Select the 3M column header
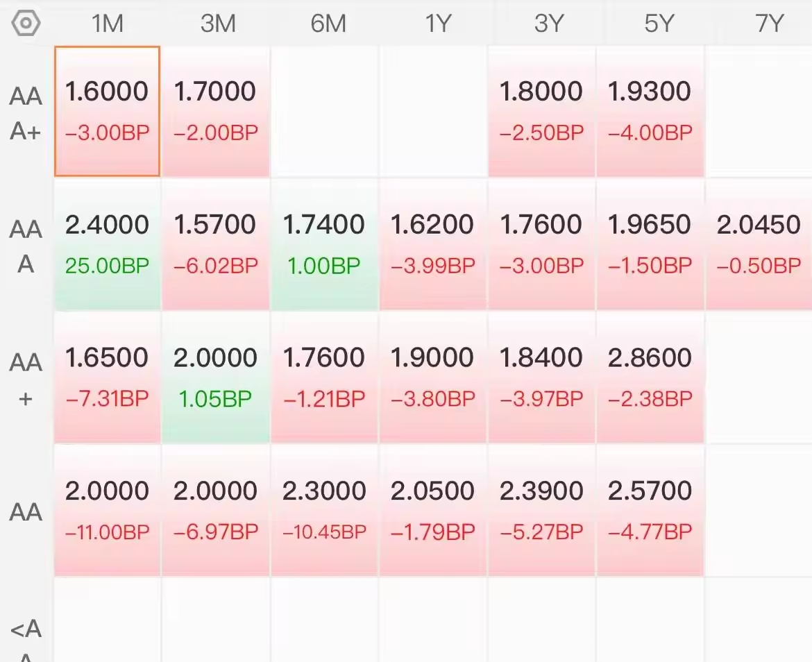Screen dimensions: 812x662 click(218, 24)
